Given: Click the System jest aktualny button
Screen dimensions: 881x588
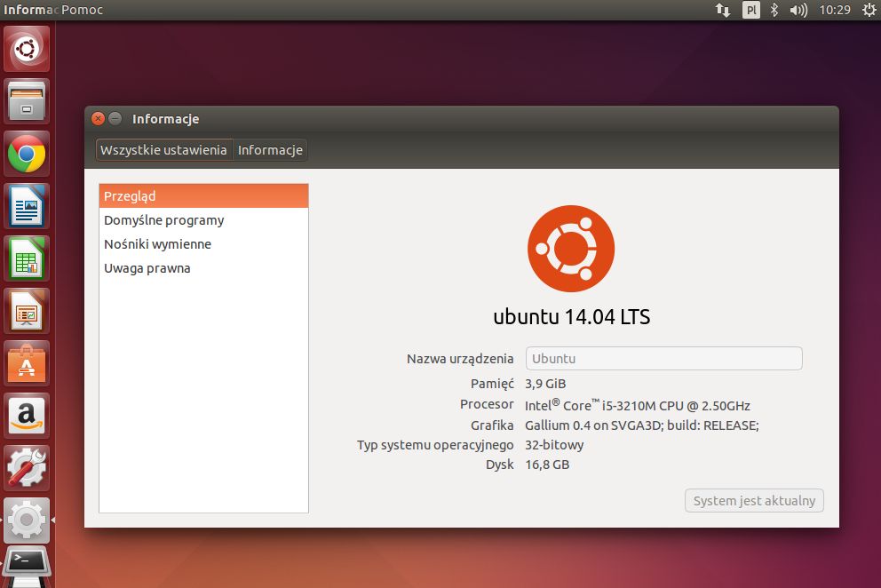Looking at the screenshot, I should [x=754, y=501].
